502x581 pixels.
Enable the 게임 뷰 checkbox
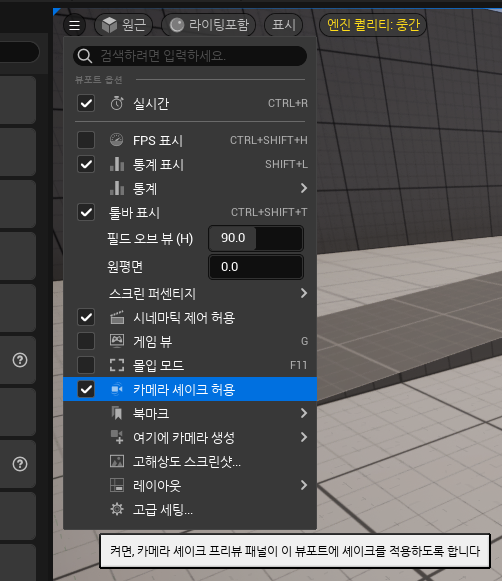tap(86, 341)
